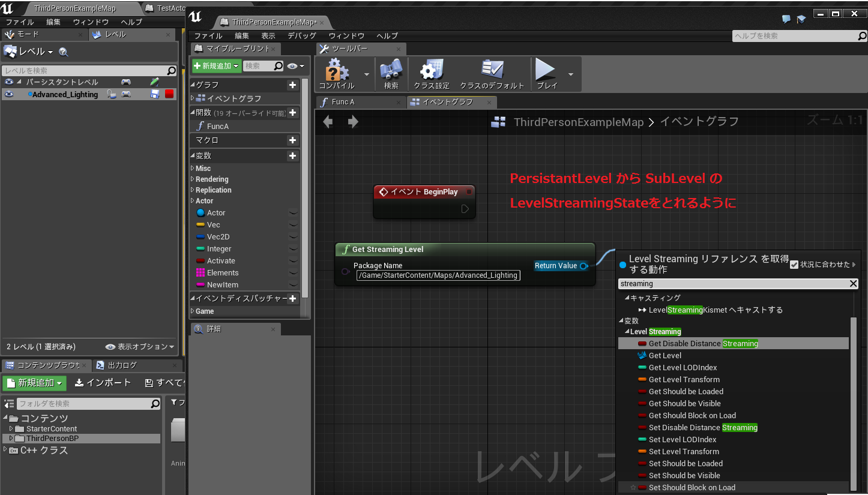Toggle the editable eye for the Vec2D variable
Viewport: 868px width, 495px height.
tap(293, 236)
